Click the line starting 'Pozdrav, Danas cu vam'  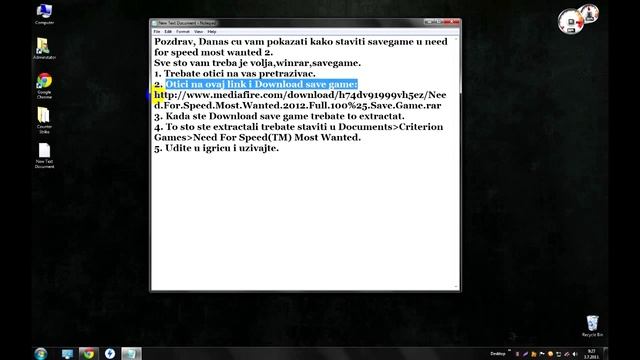click(301, 42)
